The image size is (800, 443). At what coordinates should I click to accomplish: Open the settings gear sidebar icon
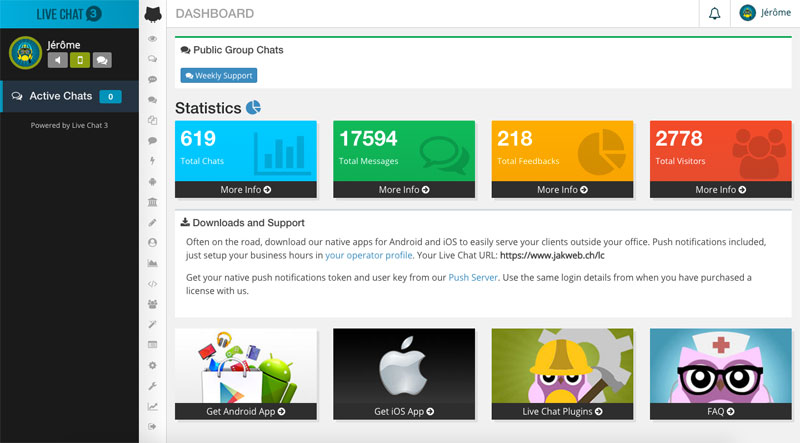153,365
